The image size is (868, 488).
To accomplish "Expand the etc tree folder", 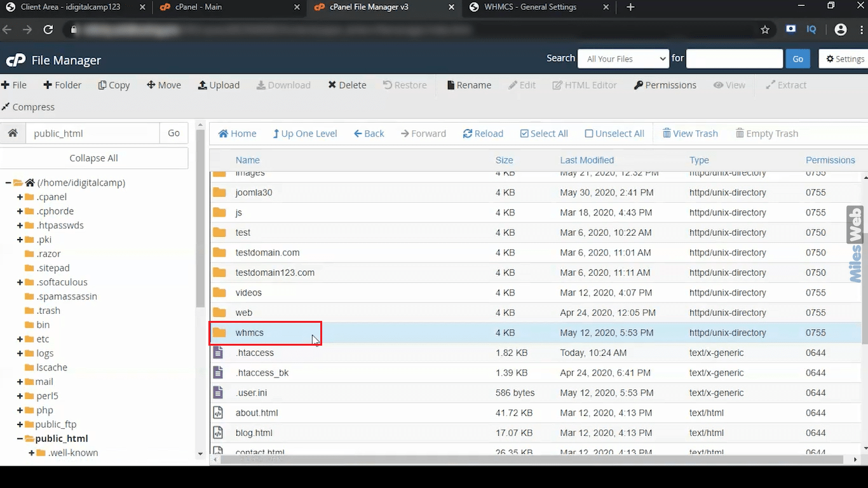I will click(20, 339).
